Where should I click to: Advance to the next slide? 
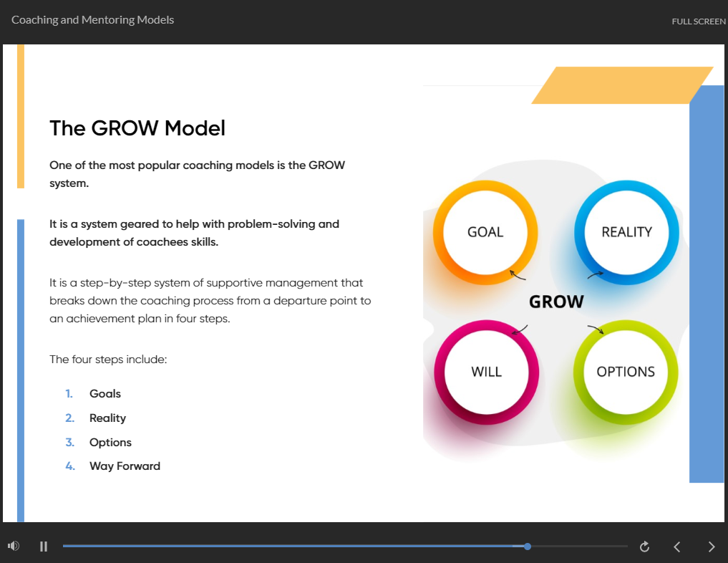[711, 547]
